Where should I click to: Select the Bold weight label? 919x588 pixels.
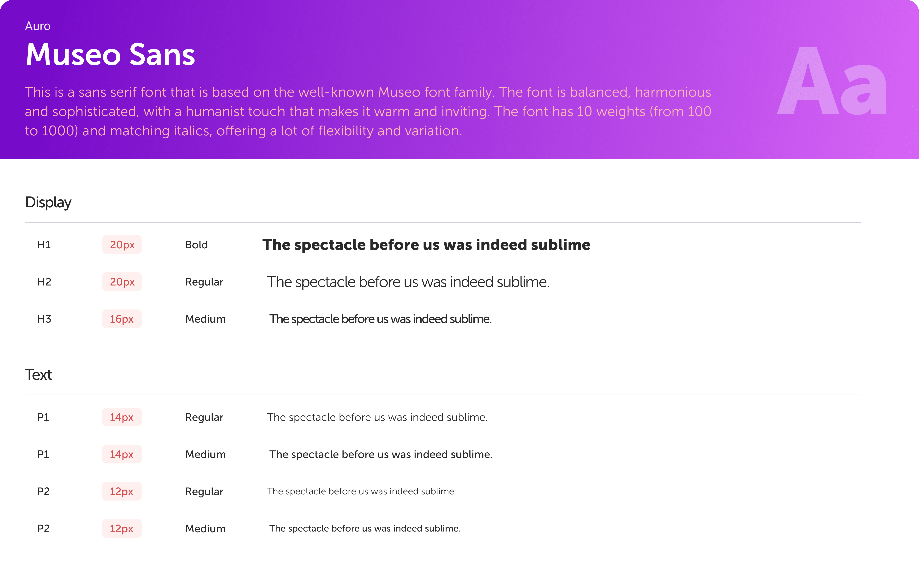[x=196, y=245]
